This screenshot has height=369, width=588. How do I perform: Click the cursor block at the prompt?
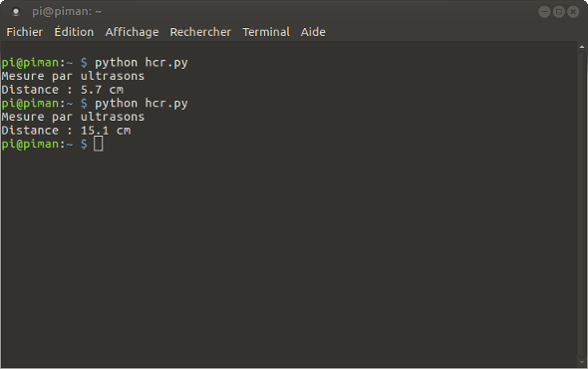99,144
